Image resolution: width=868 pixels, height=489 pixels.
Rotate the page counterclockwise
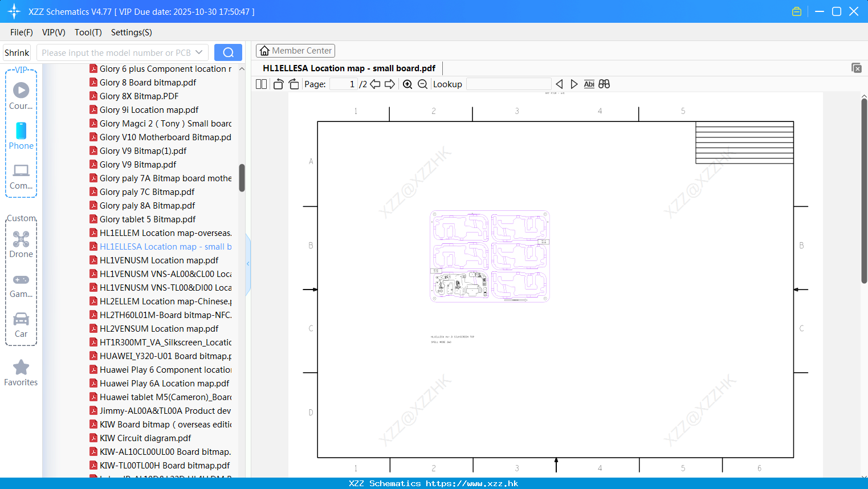click(x=278, y=84)
